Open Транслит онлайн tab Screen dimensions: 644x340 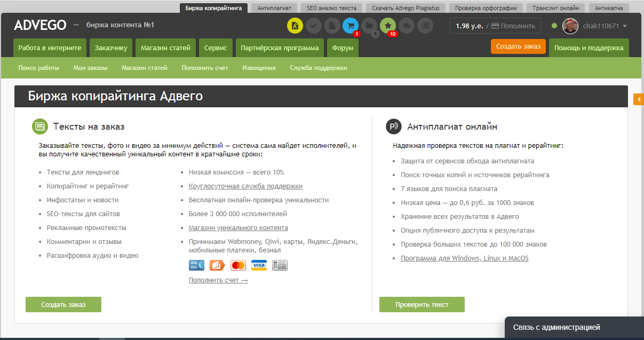click(556, 8)
